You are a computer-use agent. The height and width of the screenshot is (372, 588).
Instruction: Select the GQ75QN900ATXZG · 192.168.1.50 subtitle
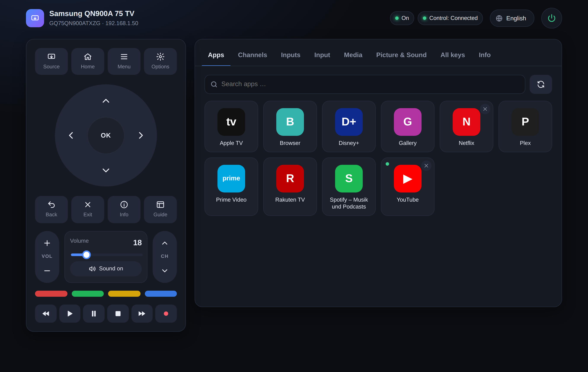click(94, 23)
